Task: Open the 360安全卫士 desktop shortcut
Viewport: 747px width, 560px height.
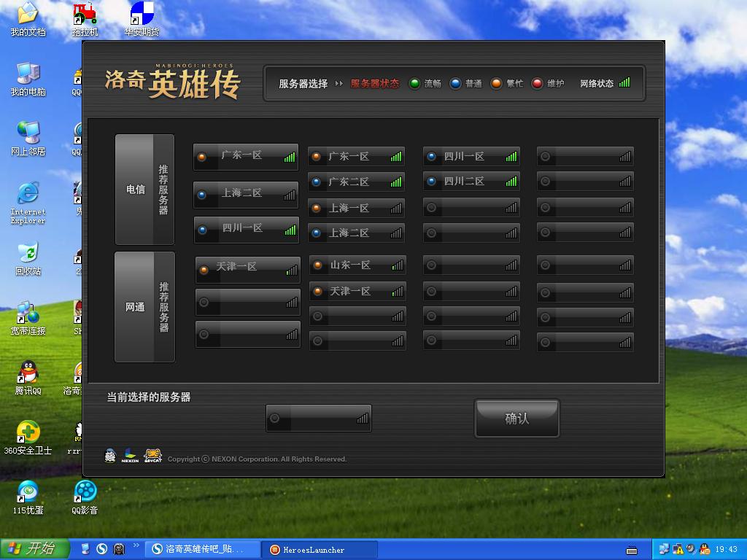Action: click(x=28, y=437)
